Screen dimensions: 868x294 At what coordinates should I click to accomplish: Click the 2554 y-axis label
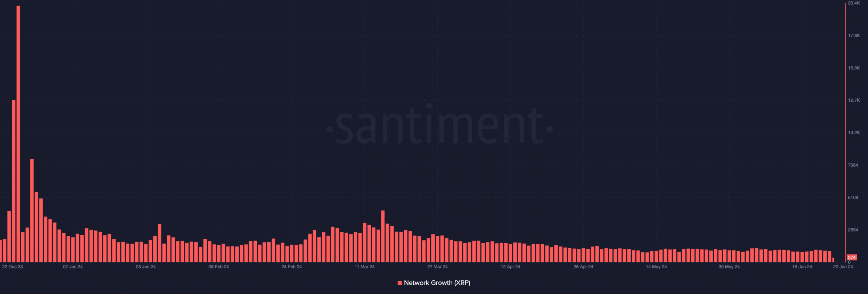click(x=853, y=230)
